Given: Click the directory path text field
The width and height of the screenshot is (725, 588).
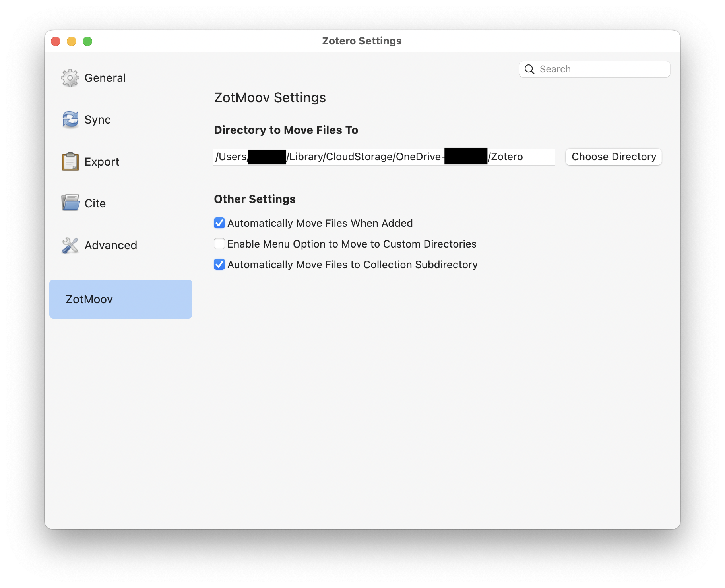Looking at the screenshot, I should coord(384,157).
